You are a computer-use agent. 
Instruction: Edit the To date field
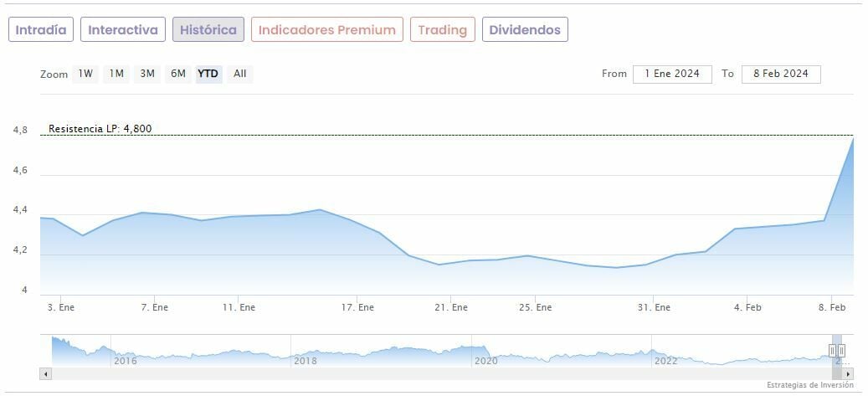coord(781,74)
